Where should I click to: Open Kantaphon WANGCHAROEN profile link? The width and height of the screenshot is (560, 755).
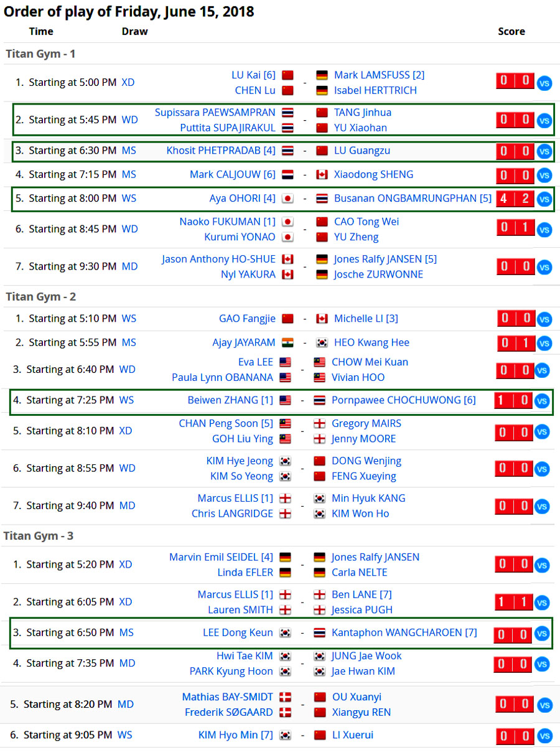point(404,632)
